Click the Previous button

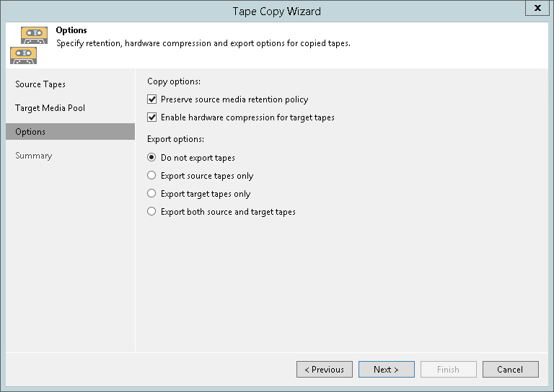325,370
